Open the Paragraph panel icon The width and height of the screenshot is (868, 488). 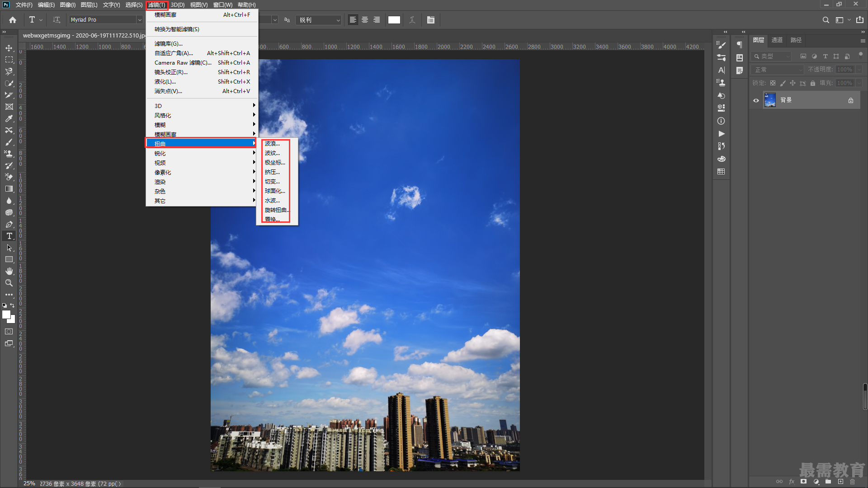click(x=740, y=45)
